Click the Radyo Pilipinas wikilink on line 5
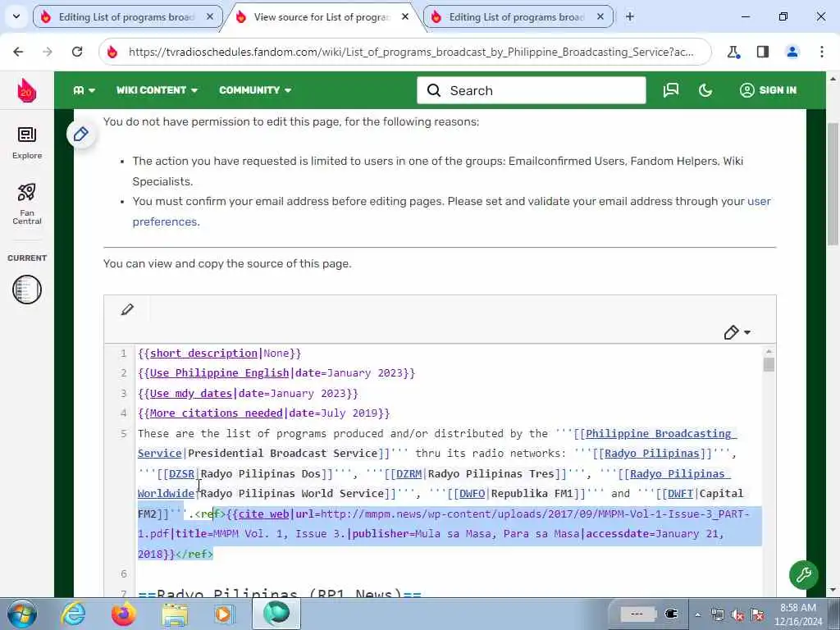 [652, 453]
